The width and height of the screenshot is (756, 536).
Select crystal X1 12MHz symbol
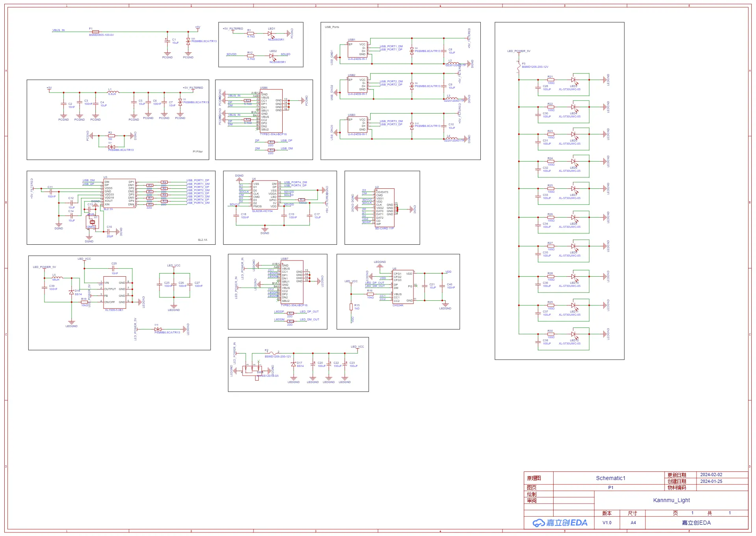(x=92, y=222)
